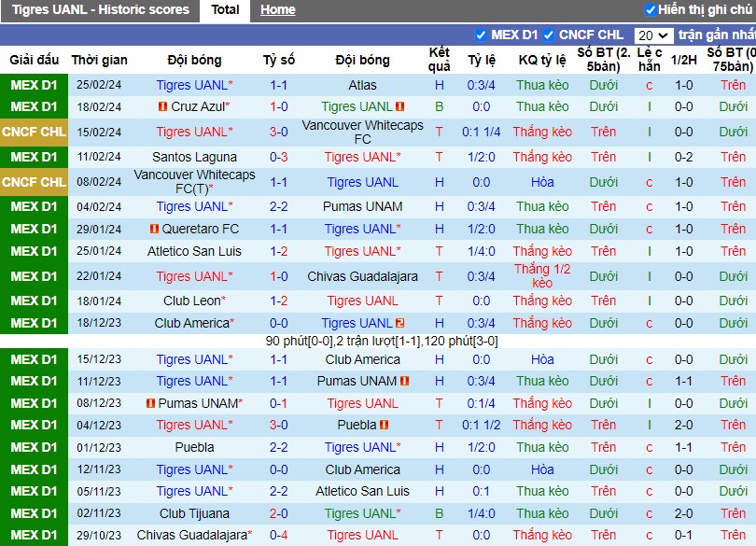Click Club America in the 12/11/23 row
This screenshot has width=756, height=546.
362,469
